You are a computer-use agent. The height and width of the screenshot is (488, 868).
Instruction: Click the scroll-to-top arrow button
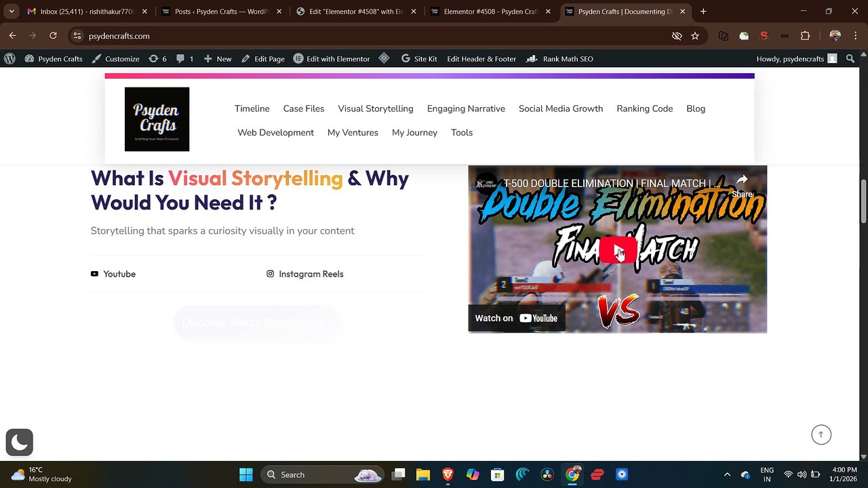[821, 435]
